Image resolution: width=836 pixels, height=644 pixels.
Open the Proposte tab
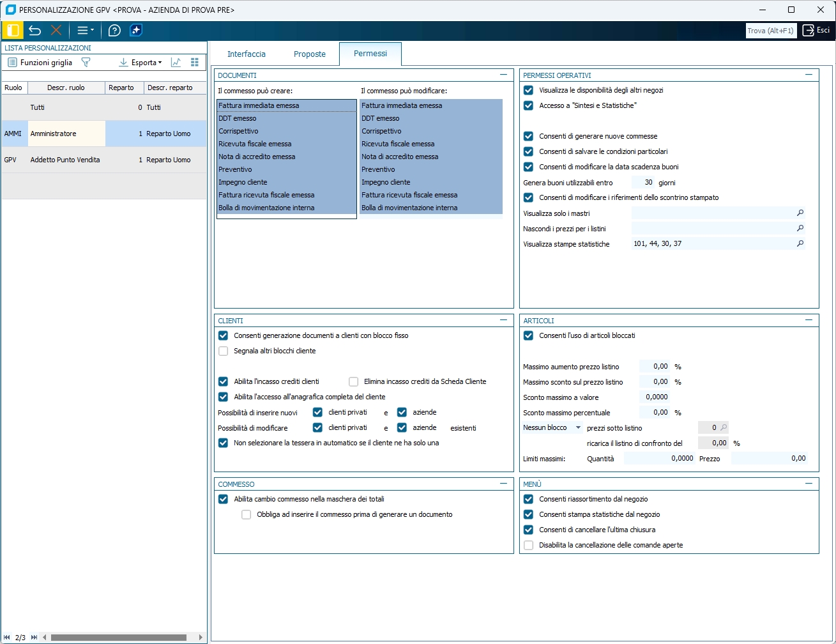pyautogui.click(x=310, y=54)
